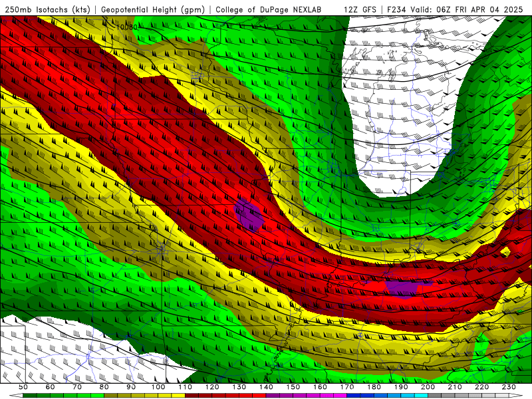Click the 100 value on the colorbar
This screenshot has height=399, width=532.
[x=158, y=387]
